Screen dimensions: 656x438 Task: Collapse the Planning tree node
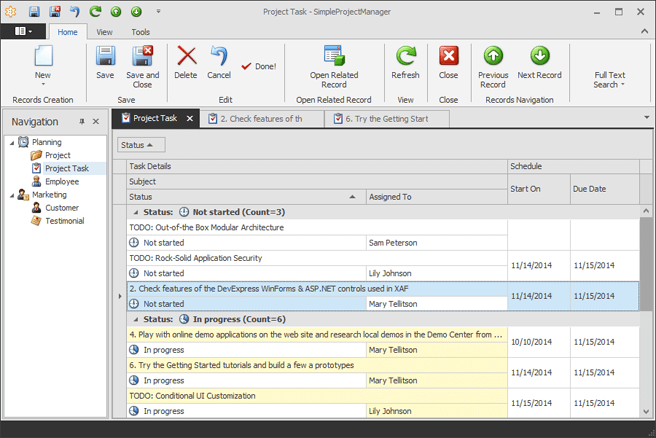[12, 143]
